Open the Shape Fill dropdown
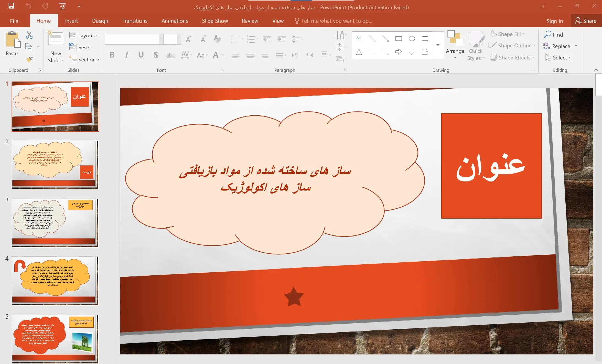 point(507,34)
